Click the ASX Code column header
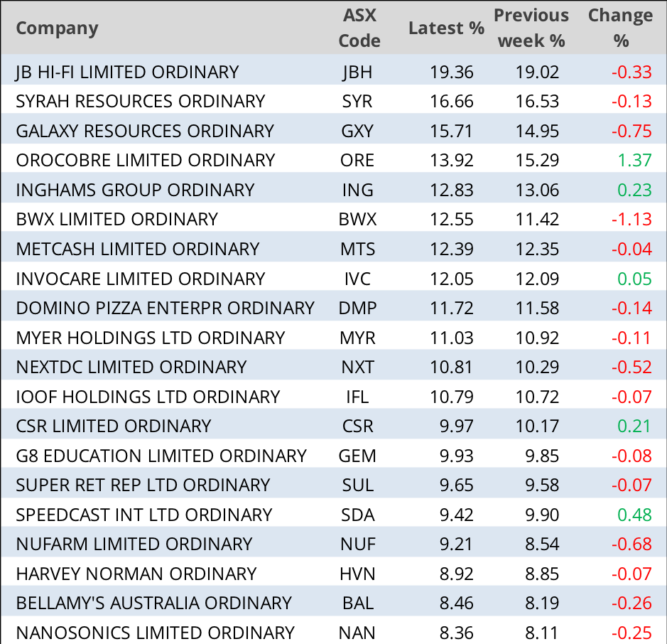 [359, 28]
